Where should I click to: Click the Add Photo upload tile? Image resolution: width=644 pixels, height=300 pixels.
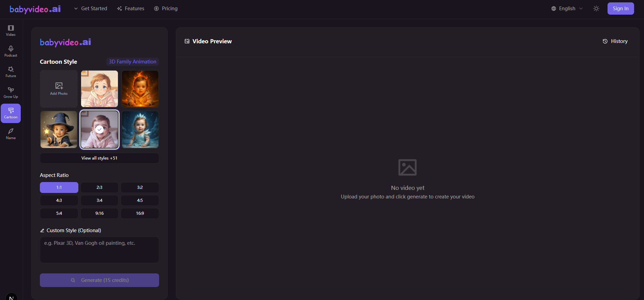point(59,89)
